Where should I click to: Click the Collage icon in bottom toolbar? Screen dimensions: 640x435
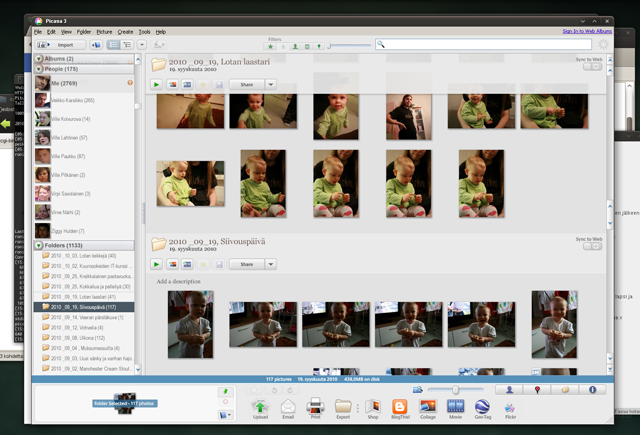tap(428, 409)
